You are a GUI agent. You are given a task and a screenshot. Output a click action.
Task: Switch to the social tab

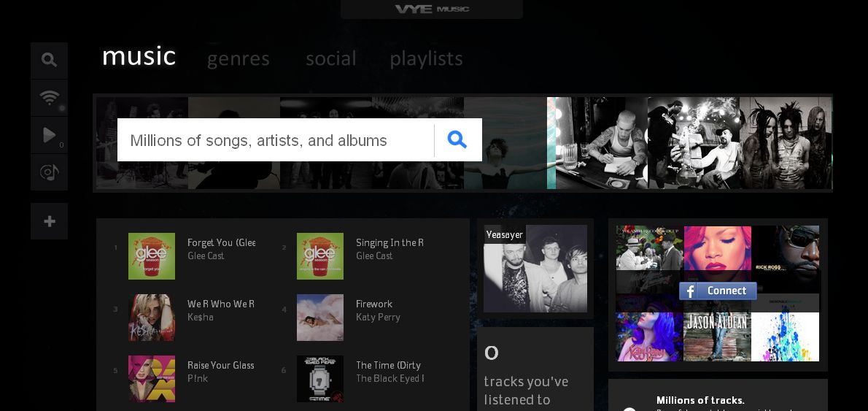331,58
